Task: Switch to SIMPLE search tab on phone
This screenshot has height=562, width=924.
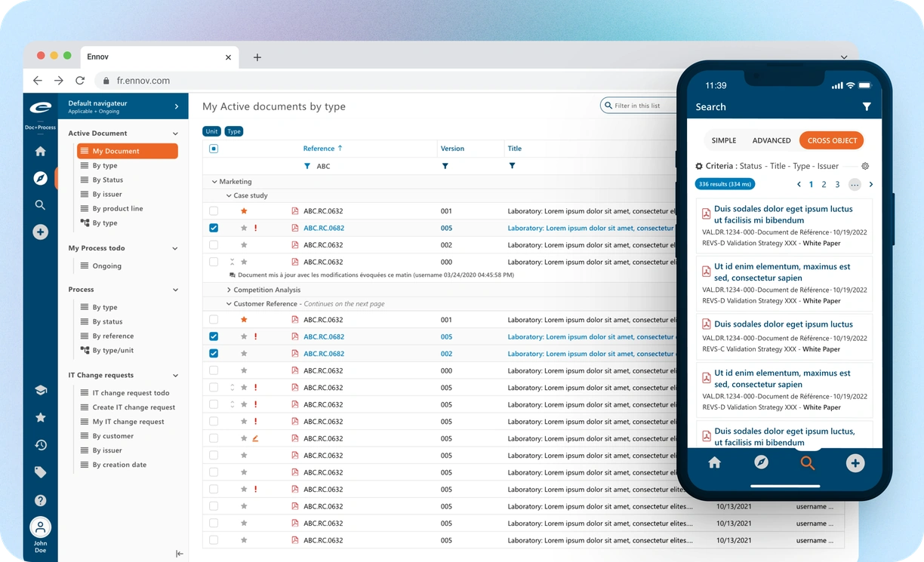Action: pyautogui.click(x=724, y=140)
